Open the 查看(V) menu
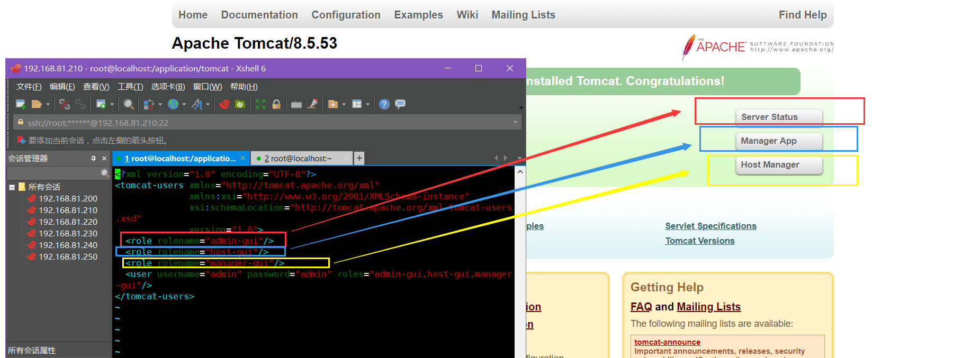980x358 pixels. (96, 87)
